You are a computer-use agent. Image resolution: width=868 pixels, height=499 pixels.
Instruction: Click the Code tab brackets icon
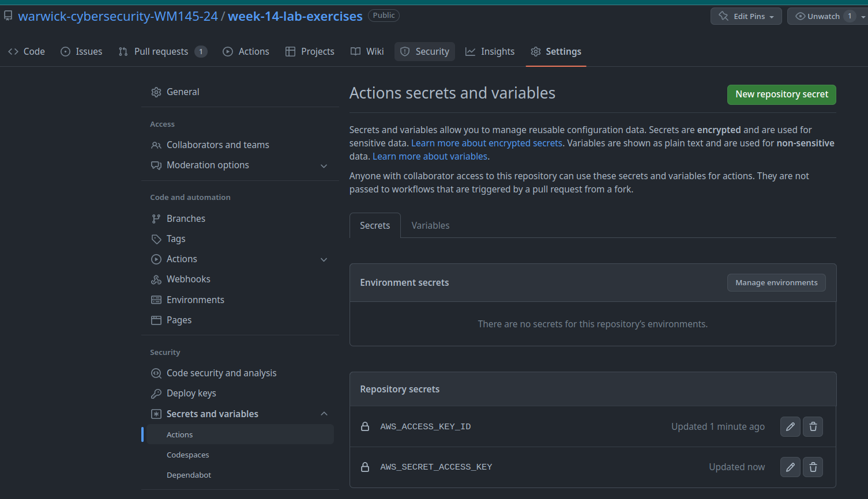point(13,51)
